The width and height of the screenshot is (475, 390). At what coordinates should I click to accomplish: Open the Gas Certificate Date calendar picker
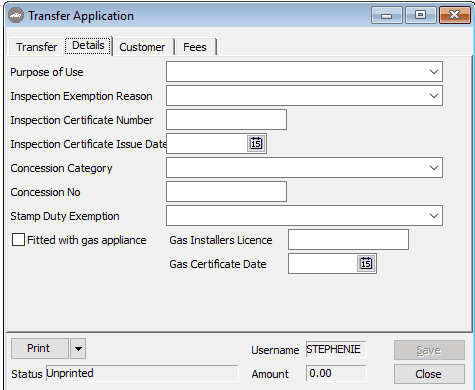[366, 264]
